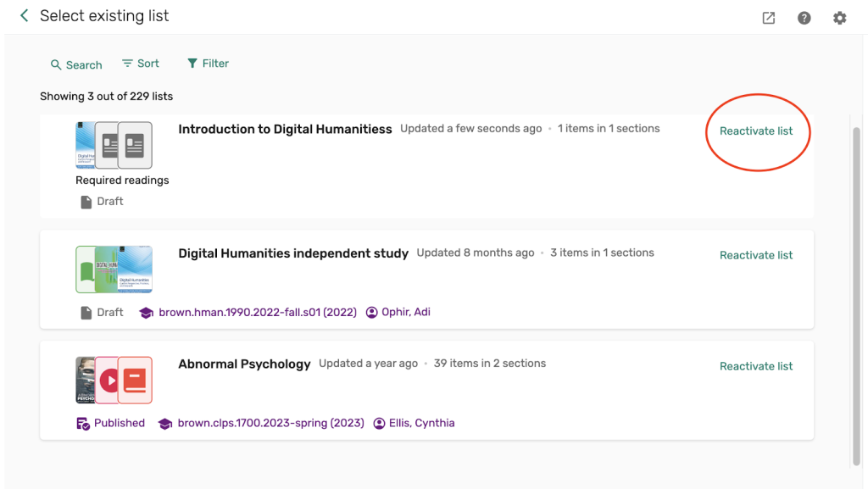
Task: Reactivate the Introduction to Digital Humanitiess list
Action: click(x=756, y=131)
